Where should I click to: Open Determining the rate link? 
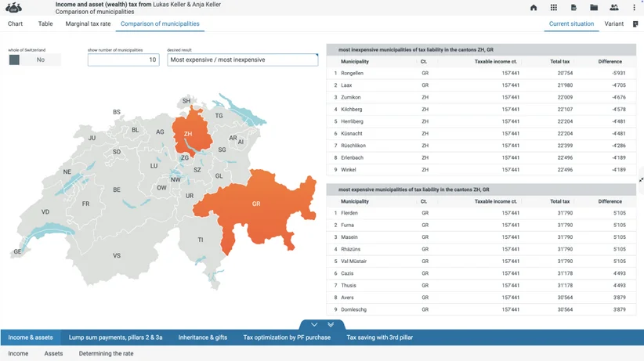point(106,353)
